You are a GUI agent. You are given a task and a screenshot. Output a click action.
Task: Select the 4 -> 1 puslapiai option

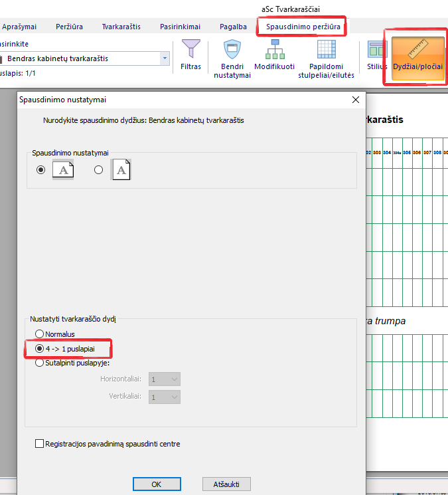pyautogui.click(x=40, y=348)
